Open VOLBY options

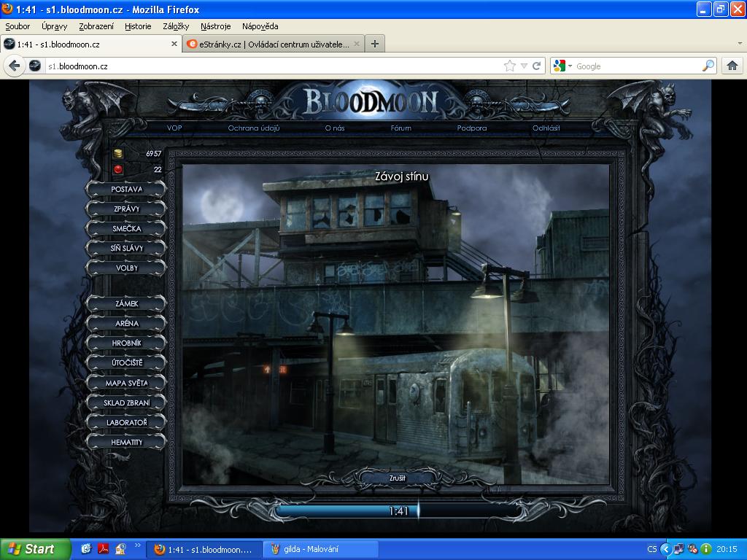click(x=126, y=268)
